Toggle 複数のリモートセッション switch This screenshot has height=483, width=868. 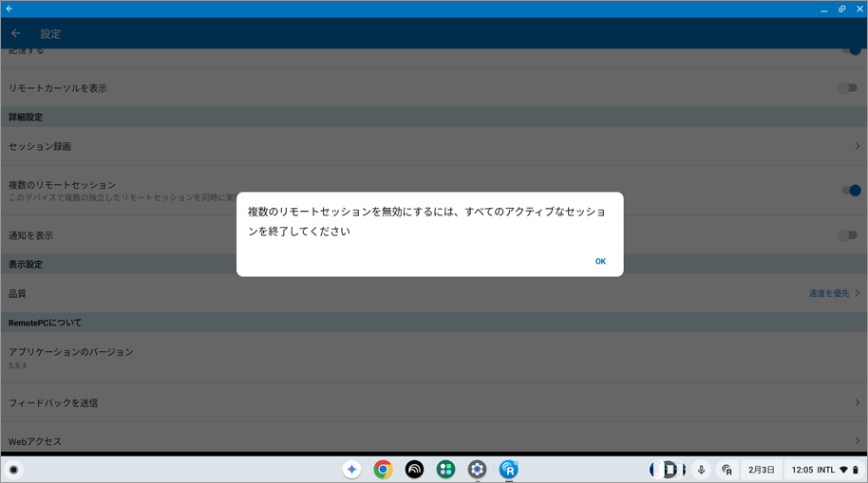tap(852, 191)
